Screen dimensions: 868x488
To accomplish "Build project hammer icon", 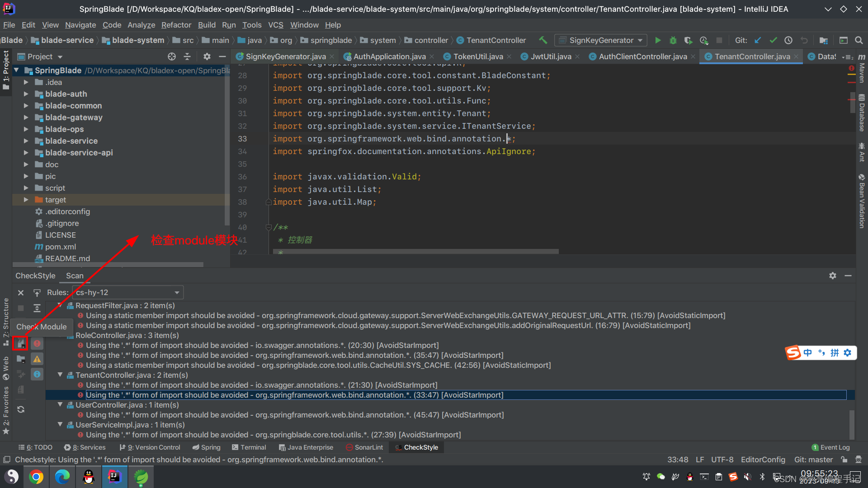I will click(x=543, y=40).
